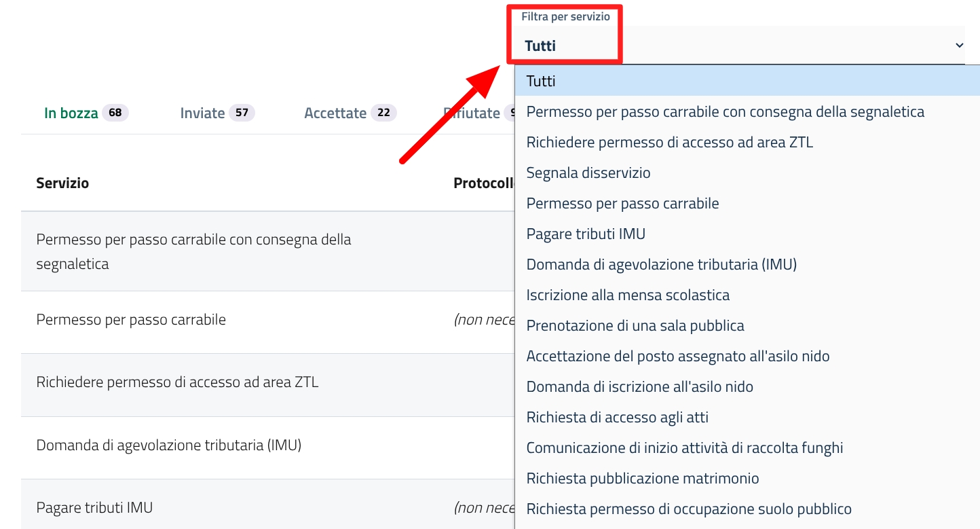Select 'Richiesta permesso di occupazione suolo pubblico'
This screenshot has height=529, width=980.
pyautogui.click(x=688, y=509)
